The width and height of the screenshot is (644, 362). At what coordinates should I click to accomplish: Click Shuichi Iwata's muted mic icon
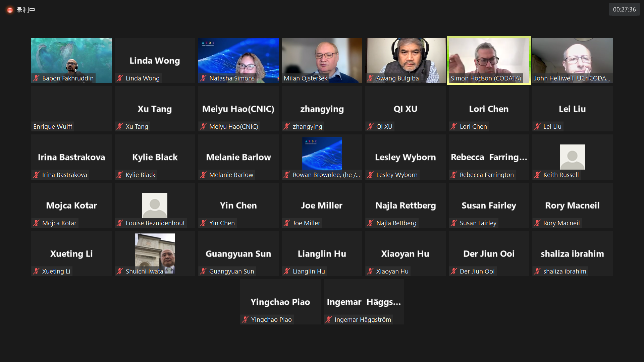tap(120, 271)
